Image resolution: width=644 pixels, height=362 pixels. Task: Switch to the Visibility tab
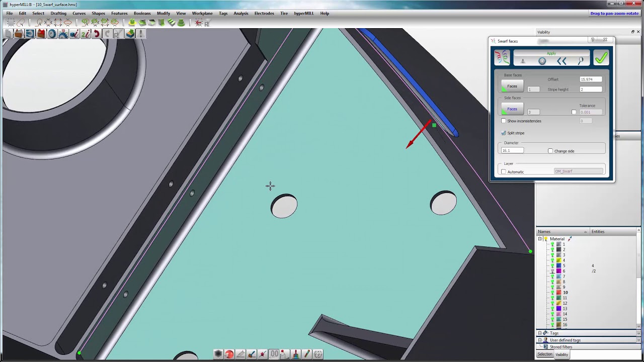[x=561, y=354]
